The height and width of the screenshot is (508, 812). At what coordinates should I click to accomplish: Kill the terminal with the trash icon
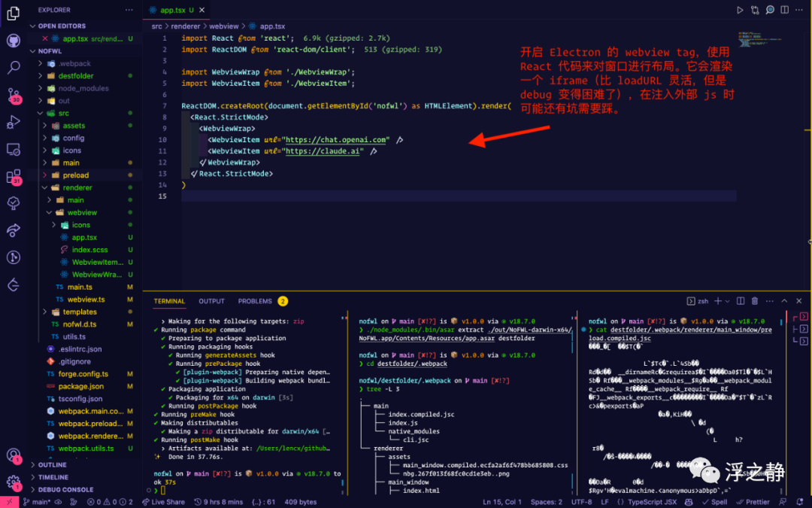(x=755, y=301)
